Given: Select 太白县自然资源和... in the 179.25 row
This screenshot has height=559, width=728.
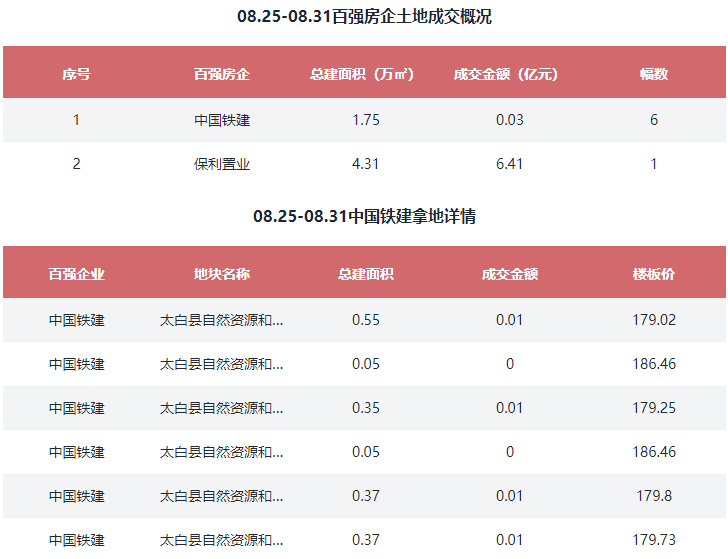Looking at the screenshot, I should pyautogui.click(x=221, y=408).
